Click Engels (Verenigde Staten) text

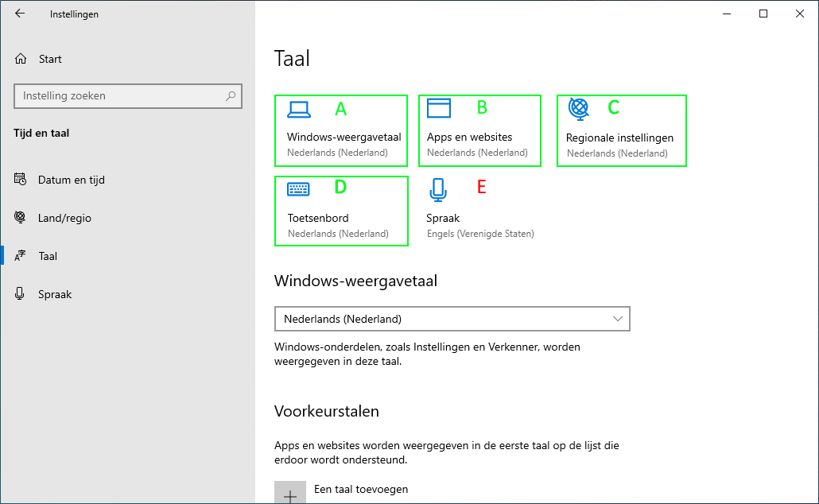(x=480, y=234)
